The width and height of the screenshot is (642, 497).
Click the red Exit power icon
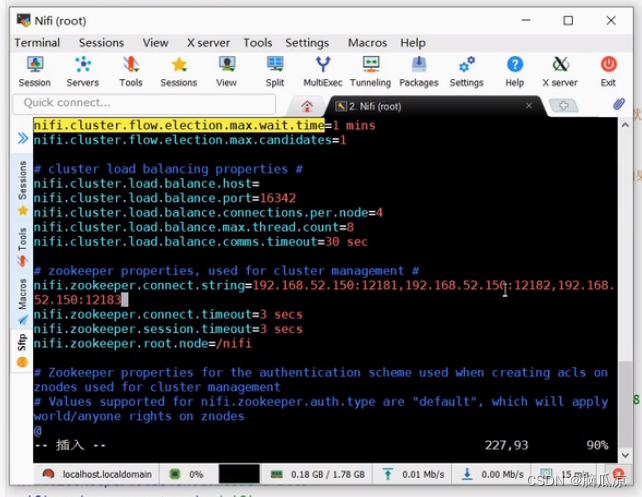608,72
